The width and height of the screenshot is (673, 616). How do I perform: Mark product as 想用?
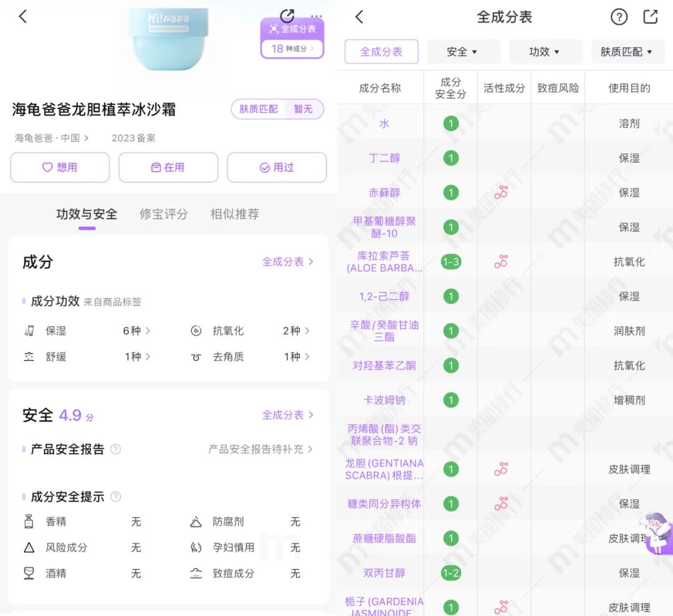(60, 168)
